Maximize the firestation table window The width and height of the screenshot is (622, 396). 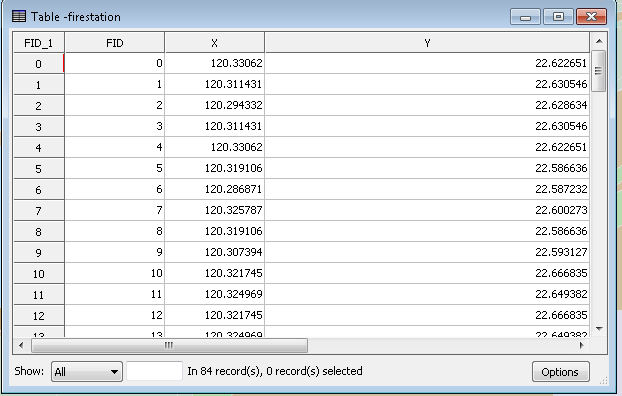(x=558, y=17)
